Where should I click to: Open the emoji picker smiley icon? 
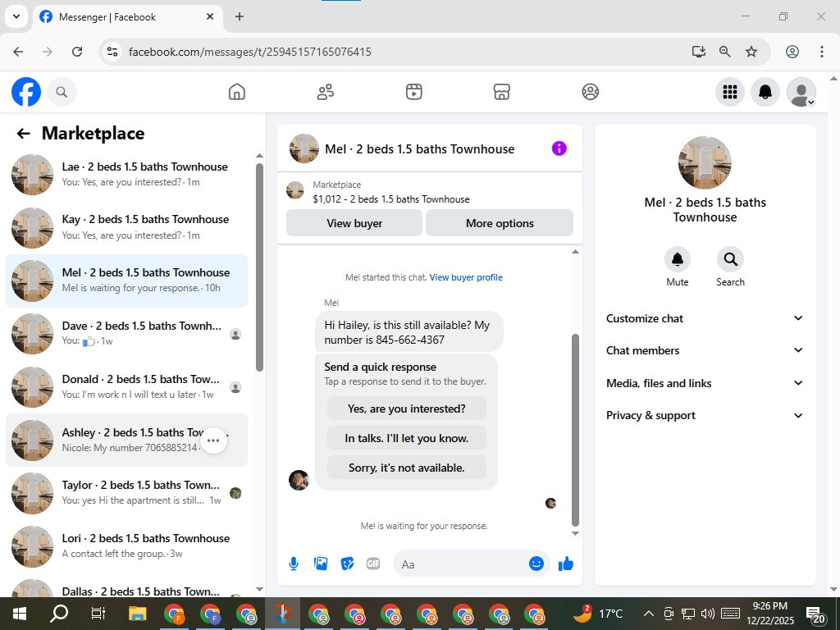tap(536, 564)
